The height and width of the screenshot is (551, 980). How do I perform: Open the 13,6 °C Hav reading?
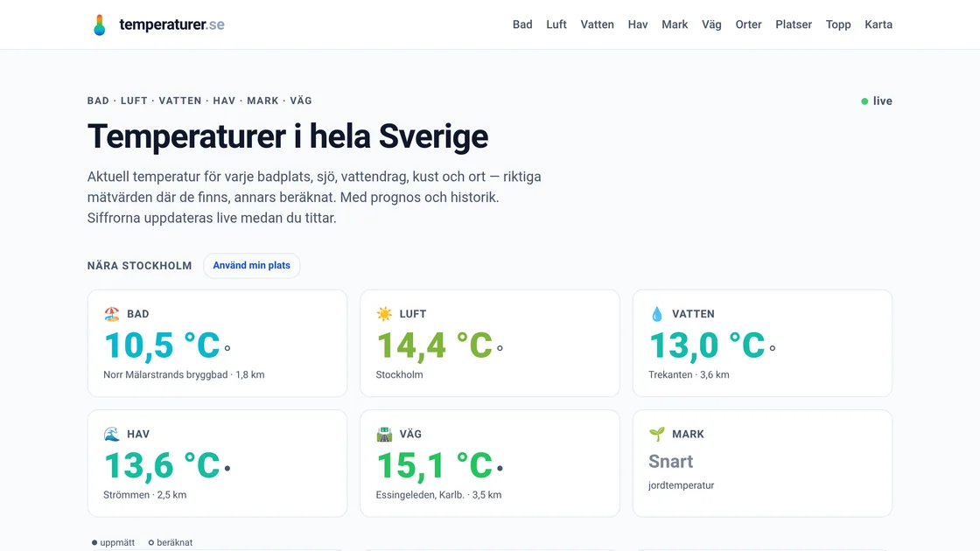(162, 465)
